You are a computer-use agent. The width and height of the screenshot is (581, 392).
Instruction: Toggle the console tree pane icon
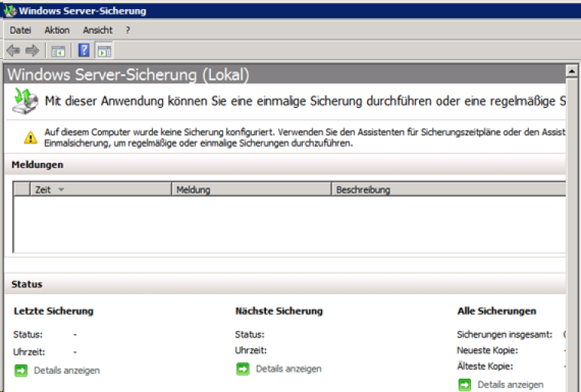click(58, 50)
